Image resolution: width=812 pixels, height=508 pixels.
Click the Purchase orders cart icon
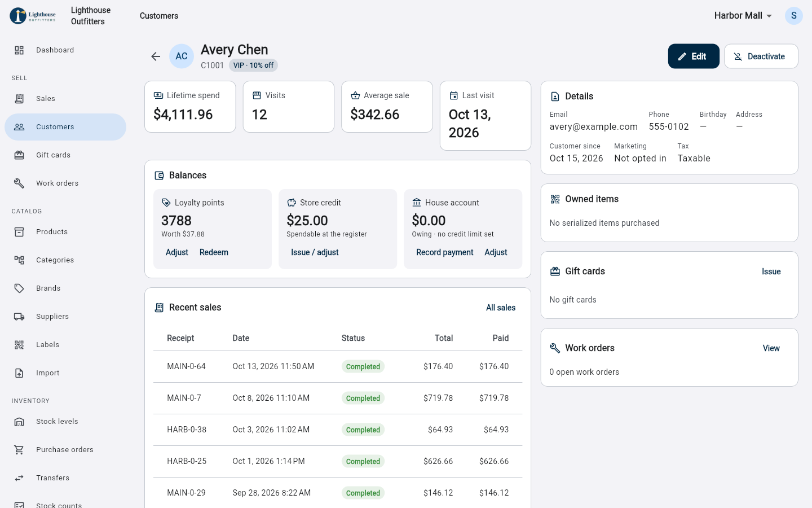click(19, 450)
